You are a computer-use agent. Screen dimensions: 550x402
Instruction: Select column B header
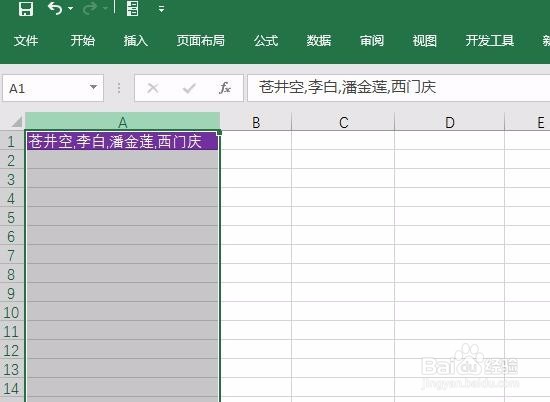click(x=256, y=122)
